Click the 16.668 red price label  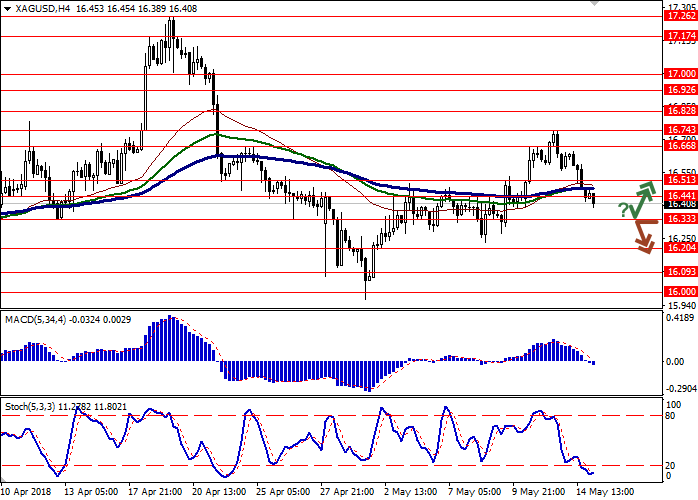(682, 146)
